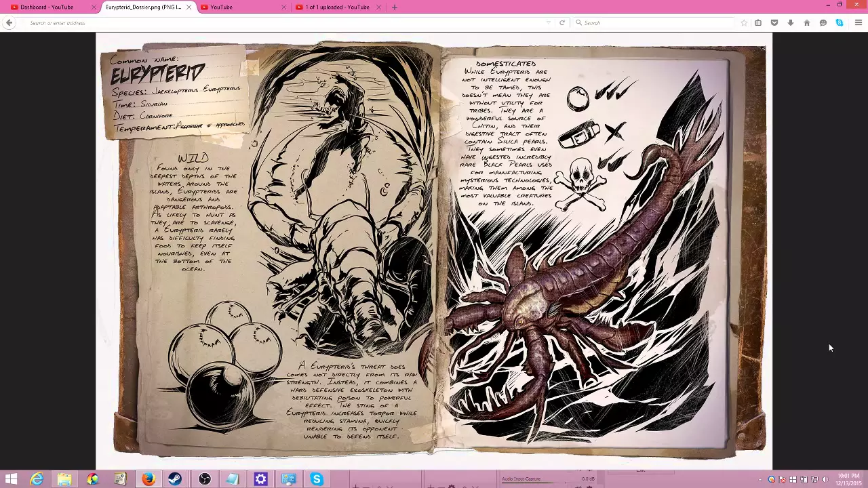Click the volume speaker tray icon

pyautogui.click(x=825, y=480)
